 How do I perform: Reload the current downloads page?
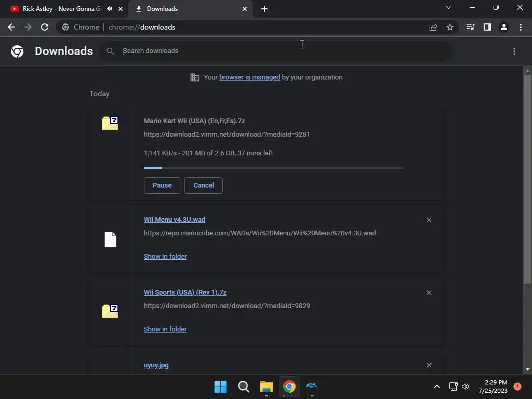point(45,27)
